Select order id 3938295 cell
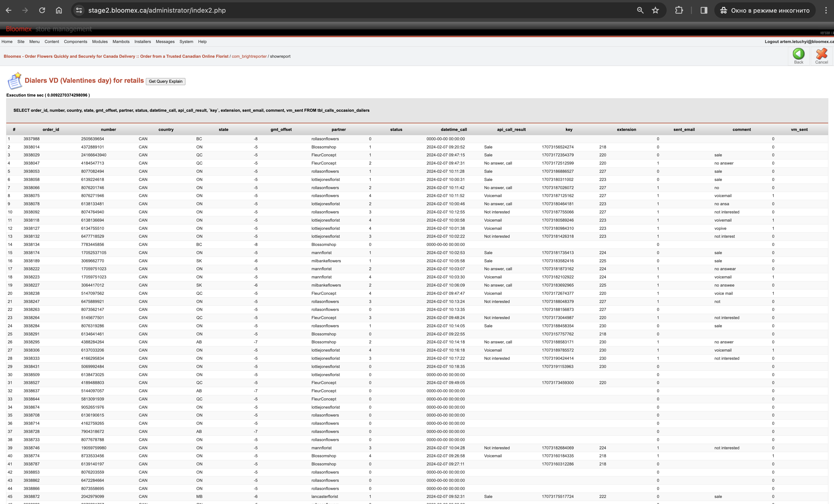 coord(32,342)
